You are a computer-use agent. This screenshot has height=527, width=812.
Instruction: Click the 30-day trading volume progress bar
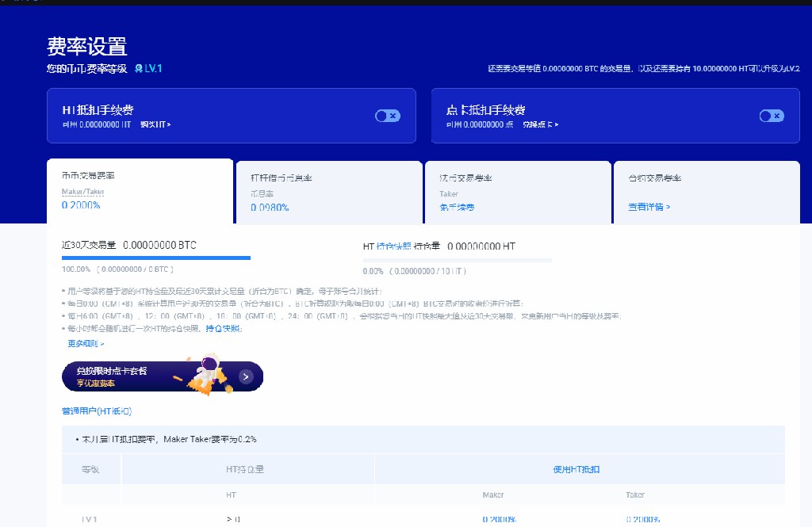click(156, 258)
